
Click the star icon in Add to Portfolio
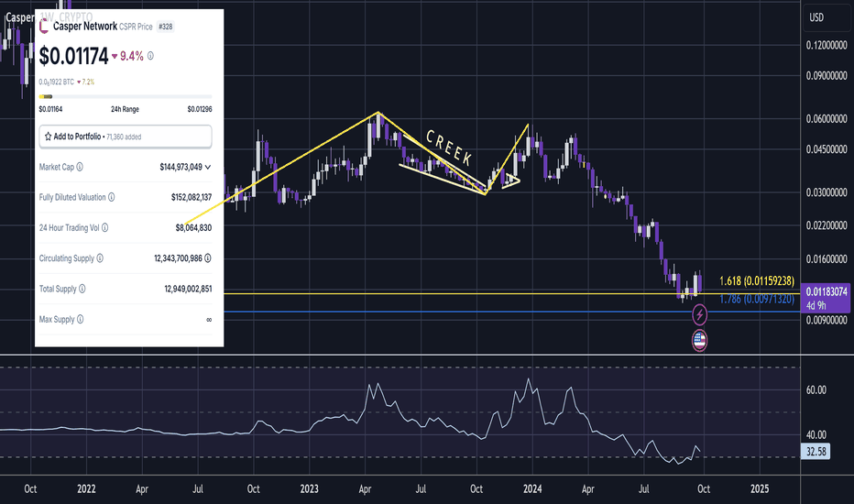tap(48, 137)
